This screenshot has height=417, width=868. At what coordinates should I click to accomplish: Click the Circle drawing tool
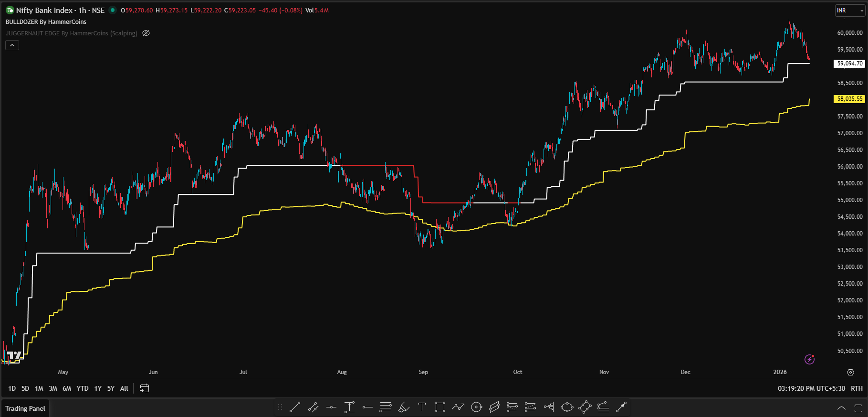[x=476, y=407]
